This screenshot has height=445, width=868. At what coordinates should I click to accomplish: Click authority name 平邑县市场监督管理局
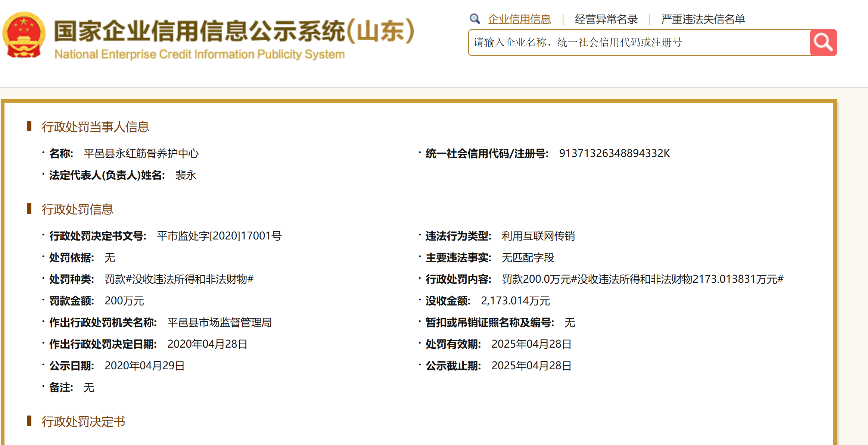point(220,322)
